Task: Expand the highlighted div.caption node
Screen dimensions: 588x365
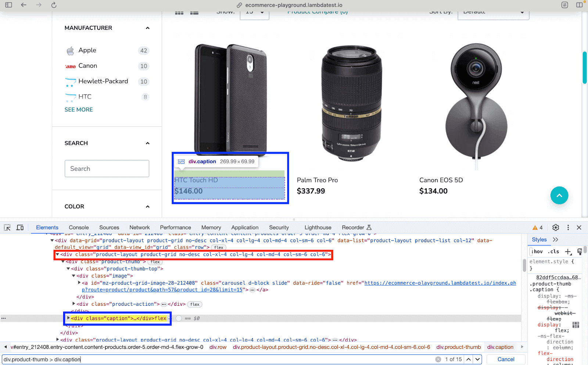Action: coord(68,318)
